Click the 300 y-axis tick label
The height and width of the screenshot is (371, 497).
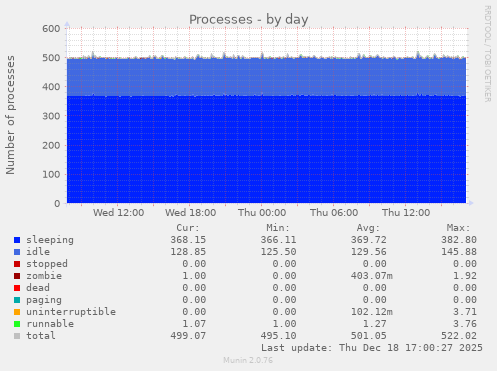tap(51, 116)
